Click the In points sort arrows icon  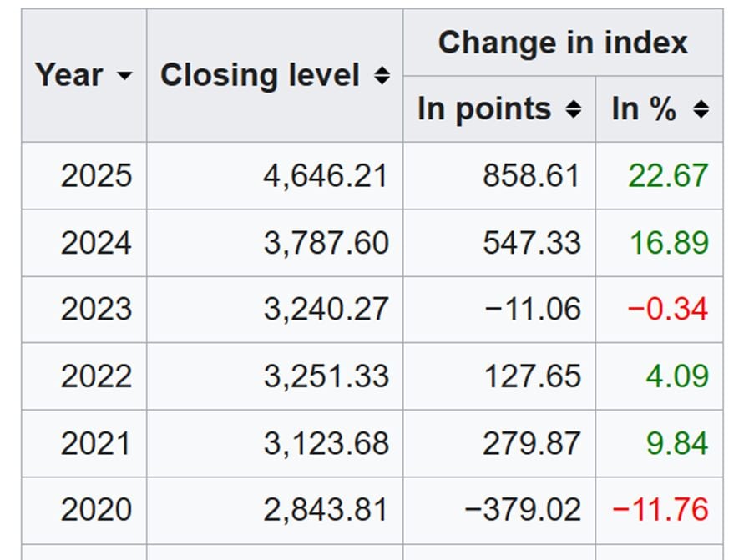[574, 109]
